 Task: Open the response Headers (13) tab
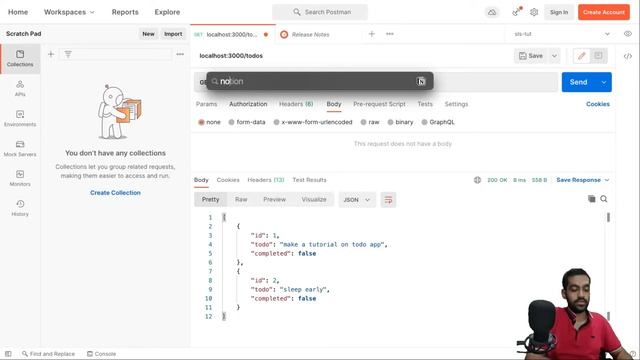click(266, 180)
